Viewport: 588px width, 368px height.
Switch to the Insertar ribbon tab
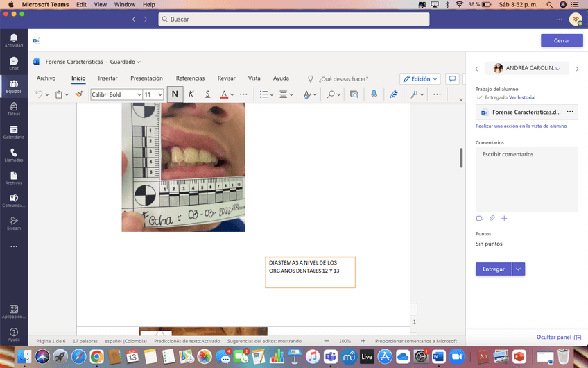coord(107,78)
